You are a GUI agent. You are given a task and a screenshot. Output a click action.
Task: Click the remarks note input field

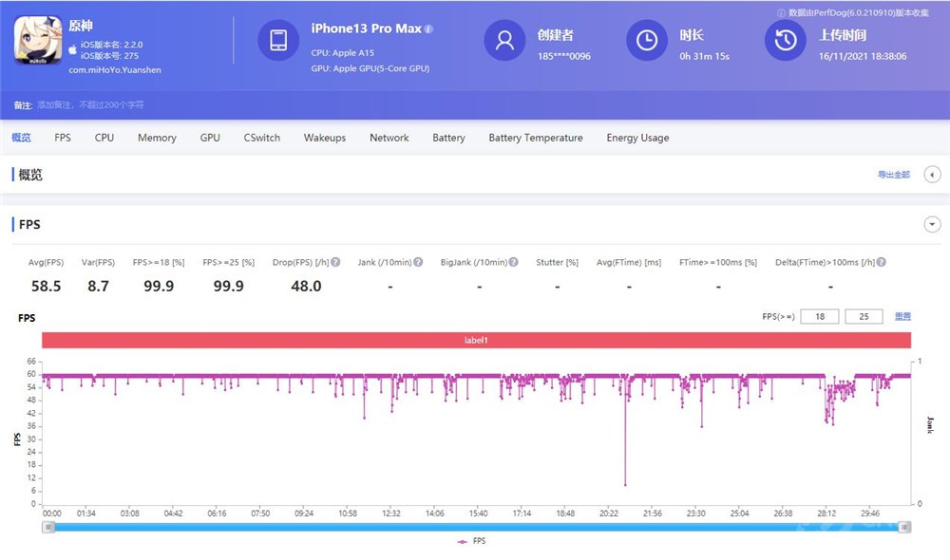tap(91, 104)
